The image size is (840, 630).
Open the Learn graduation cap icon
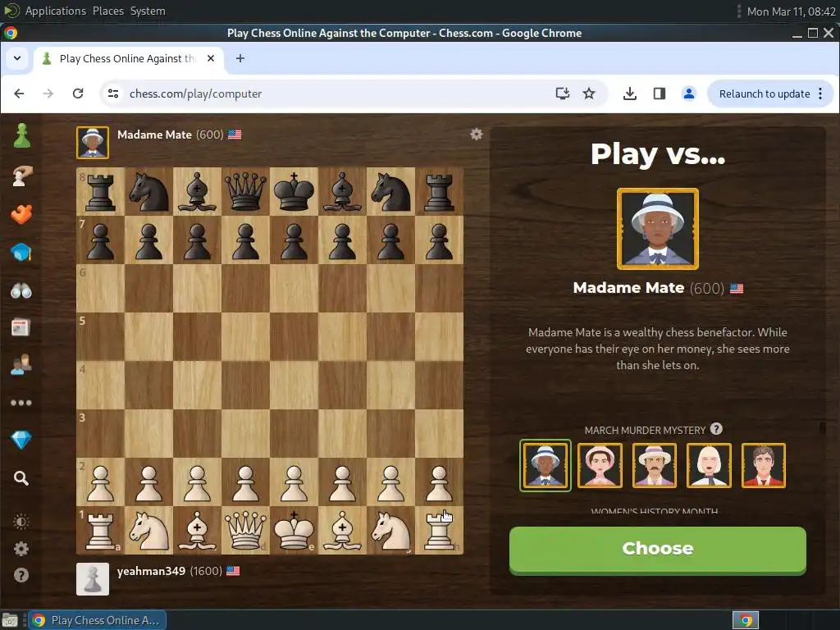(21, 252)
